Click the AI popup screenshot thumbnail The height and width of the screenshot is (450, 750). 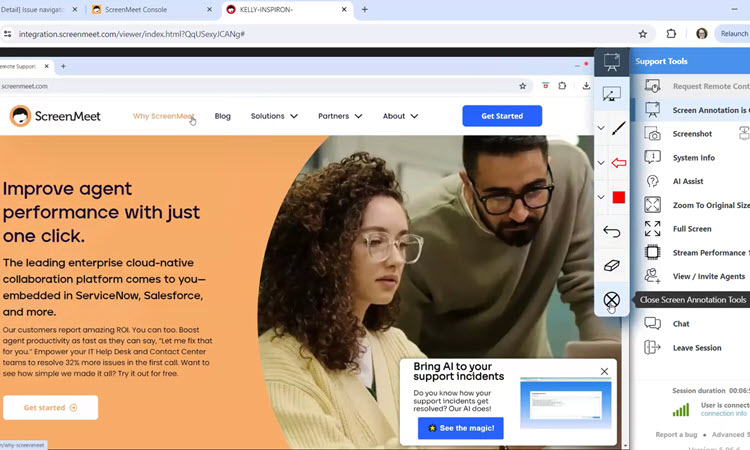566,403
